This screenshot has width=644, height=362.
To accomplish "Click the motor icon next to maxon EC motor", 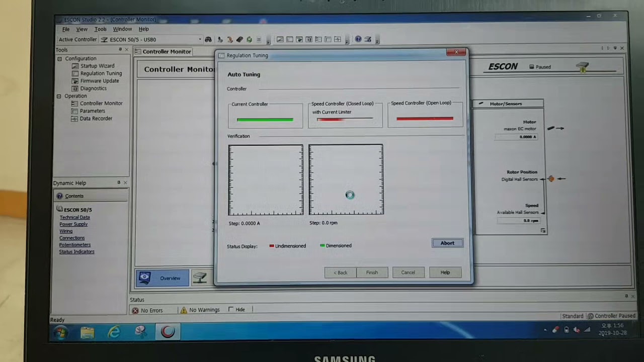I will click(x=551, y=129).
